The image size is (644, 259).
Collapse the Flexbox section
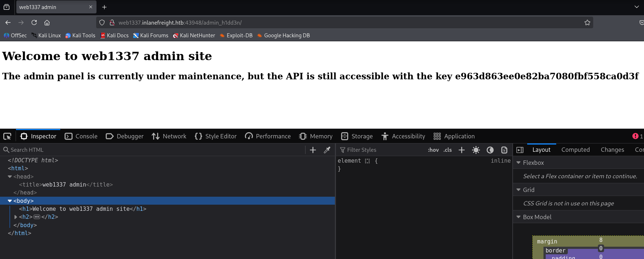click(518, 163)
